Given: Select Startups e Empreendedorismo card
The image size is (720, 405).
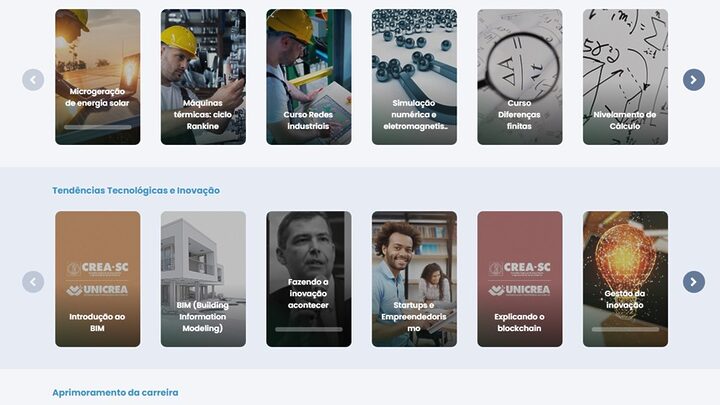Looking at the screenshot, I should point(414,279).
